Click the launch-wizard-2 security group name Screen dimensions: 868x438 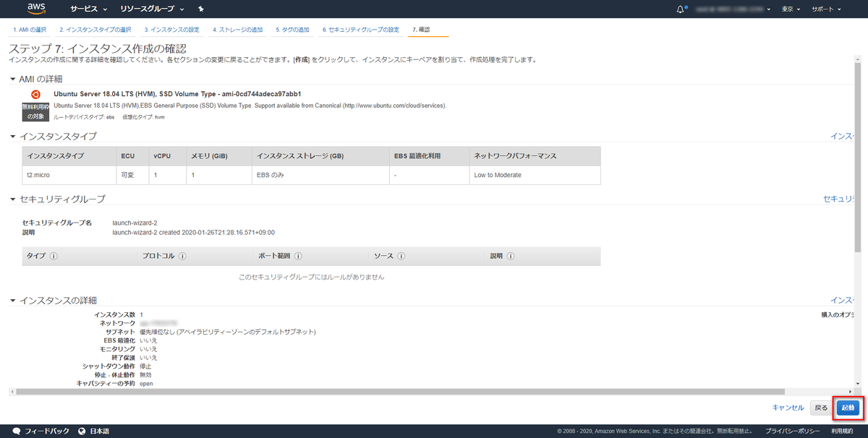(135, 223)
